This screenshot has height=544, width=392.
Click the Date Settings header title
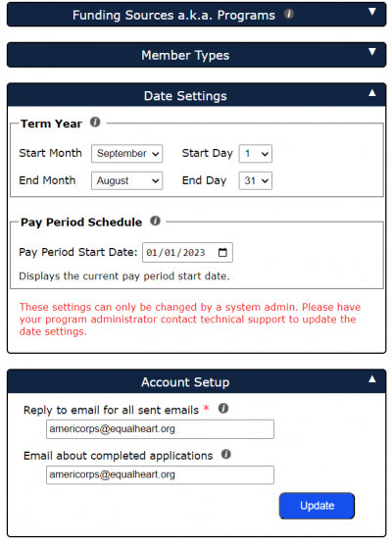[185, 96]
